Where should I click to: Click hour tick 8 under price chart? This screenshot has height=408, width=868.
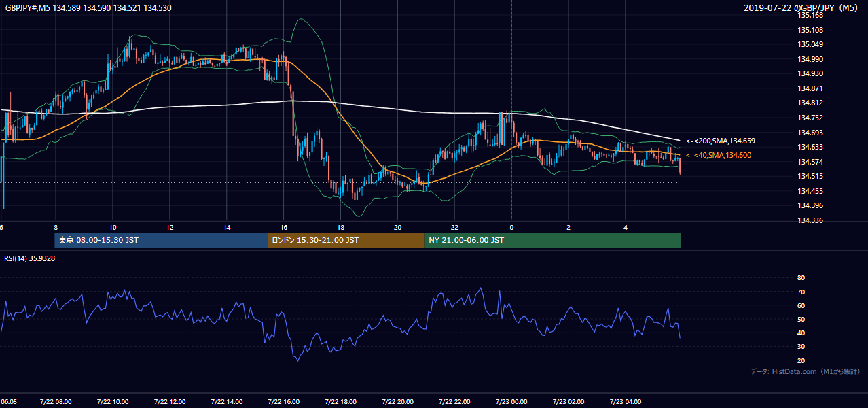pos(56,228)
